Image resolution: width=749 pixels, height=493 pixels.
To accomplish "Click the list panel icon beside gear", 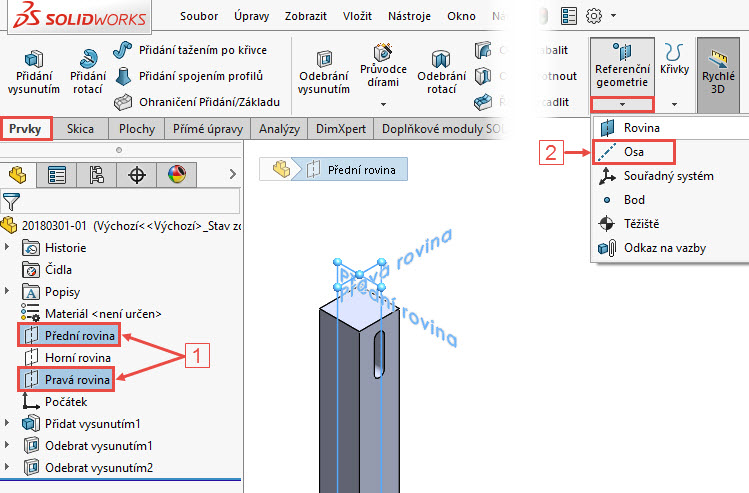I will click(569, 16).
